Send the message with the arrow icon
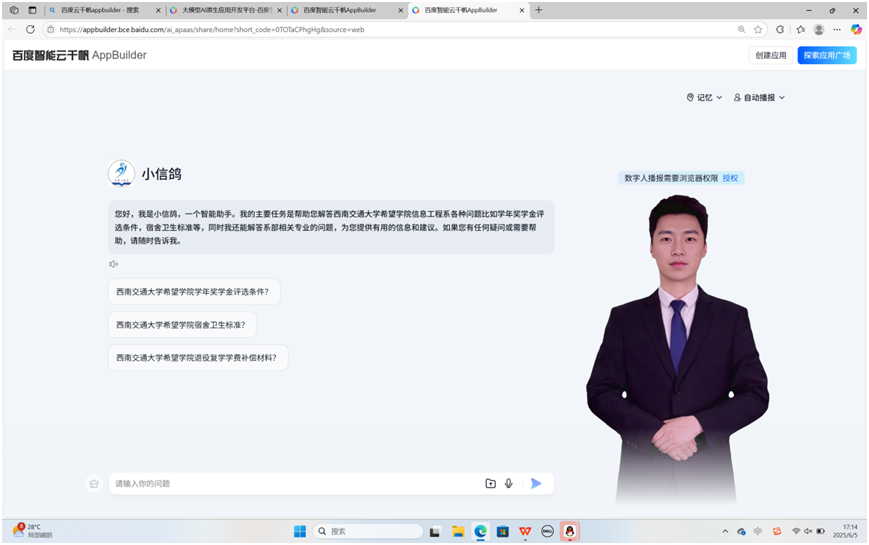 [x=536, y=483]
